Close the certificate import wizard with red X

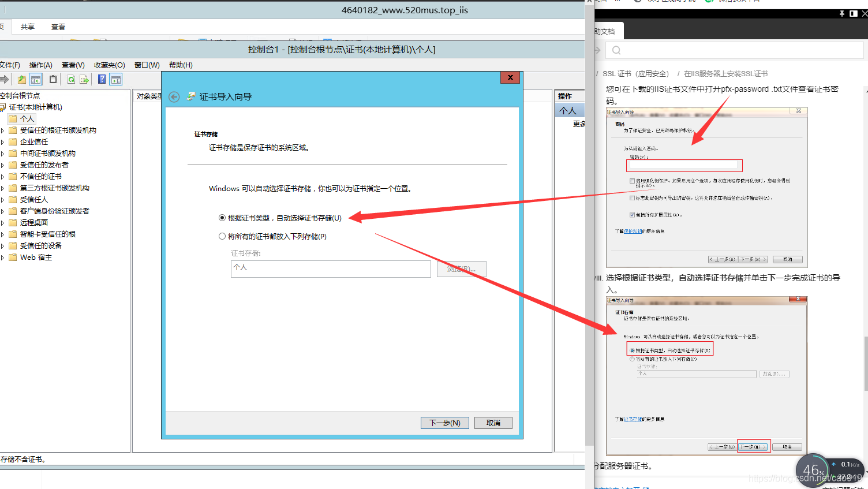(510, 77)
